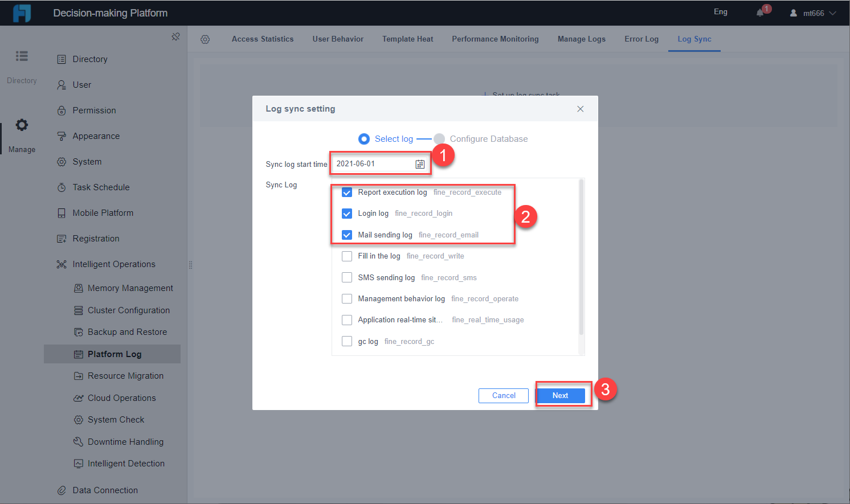This screenshot has width=850, height=504.
Task: Open the Error Log tab
Action: tap(641, 39)
